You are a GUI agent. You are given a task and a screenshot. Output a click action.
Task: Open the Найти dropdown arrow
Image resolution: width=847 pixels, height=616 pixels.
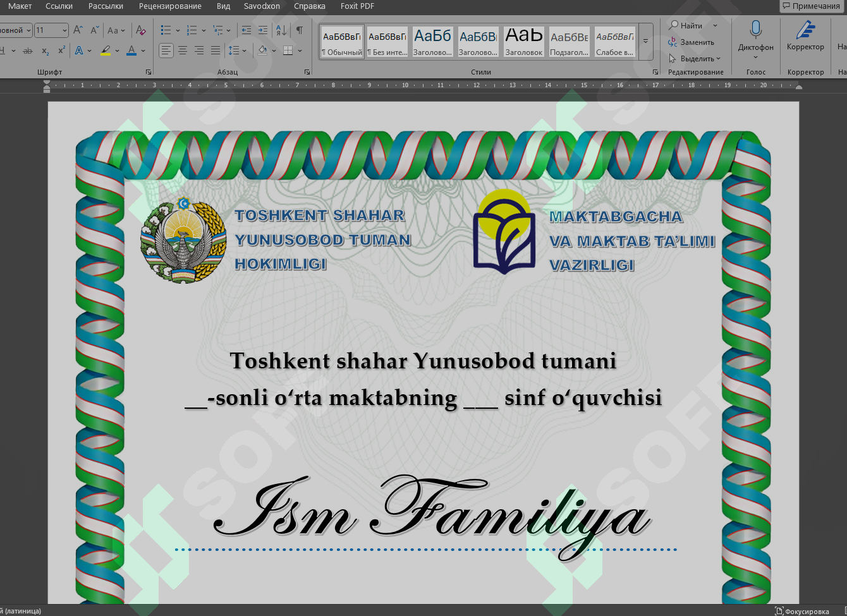[x=715, y=26]
